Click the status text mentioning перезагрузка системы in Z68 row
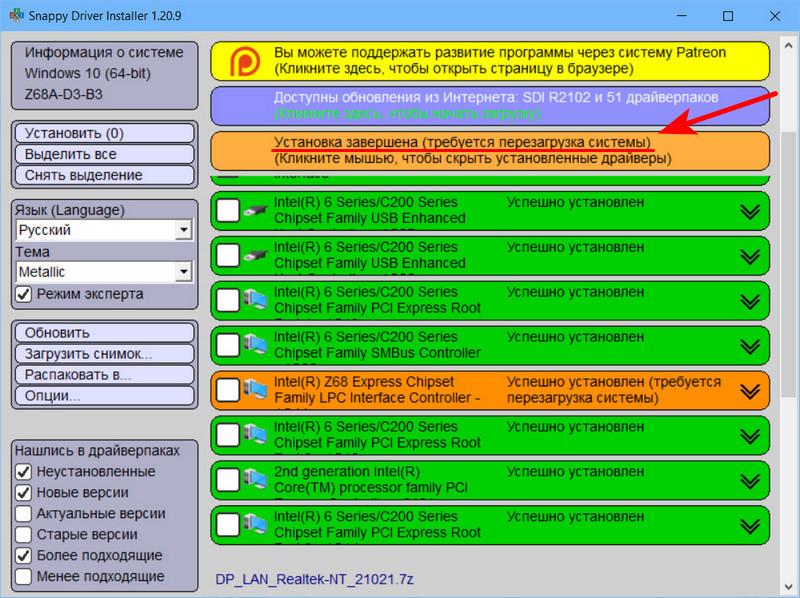Screen dimensions: 800x598 point(614,390)
